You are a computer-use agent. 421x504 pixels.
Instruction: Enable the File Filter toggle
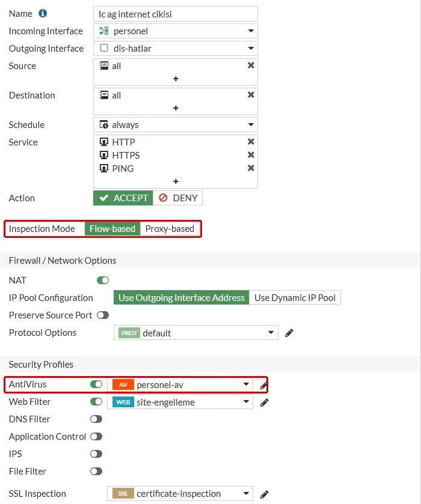pyautogui.click(x=96, y=471)
